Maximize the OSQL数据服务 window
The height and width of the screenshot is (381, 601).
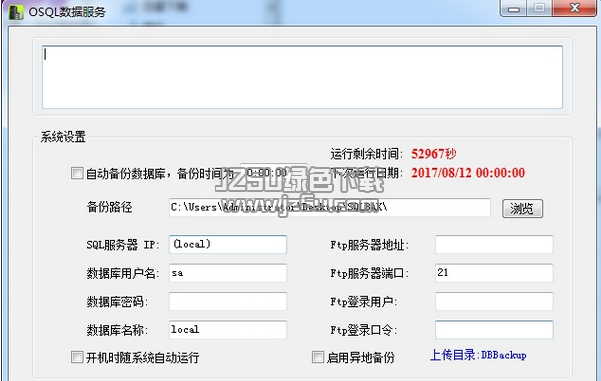[539, 8]
